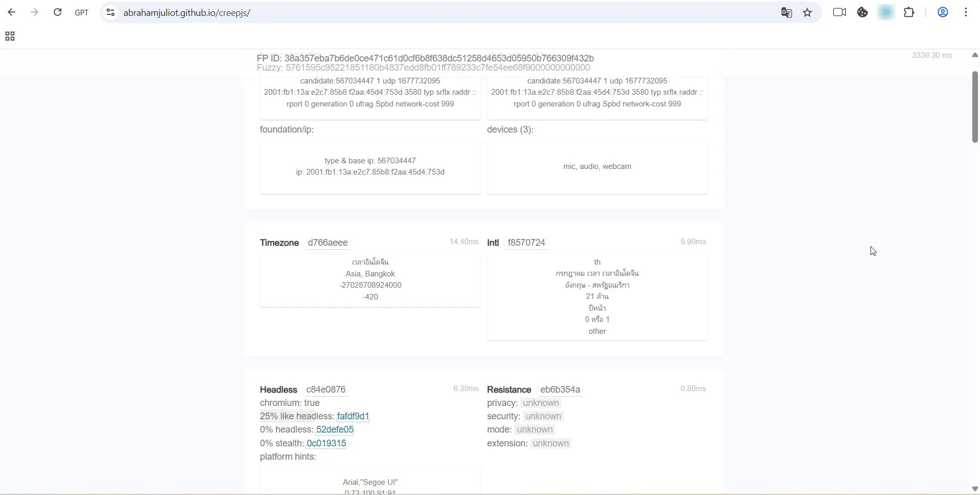This screenshot has width=980, height=495.
Task: Click Headless hash c84e0876
Action: pos(326,390)
